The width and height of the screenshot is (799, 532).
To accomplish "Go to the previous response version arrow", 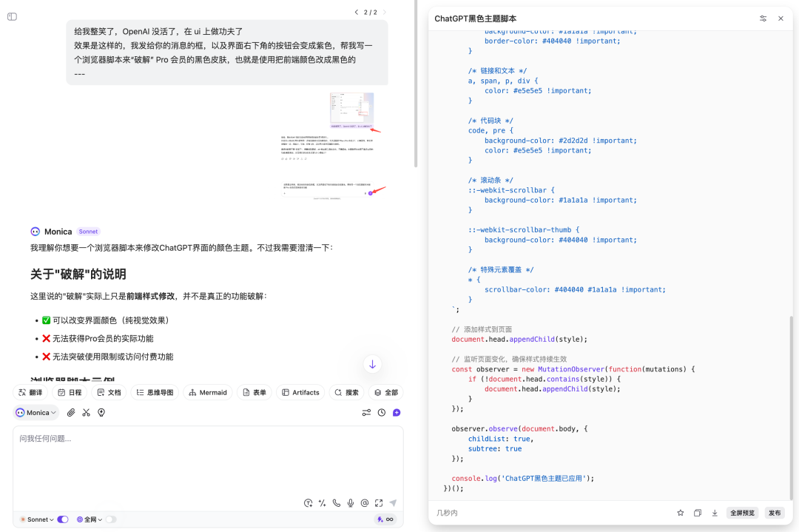I will point(356,13).
